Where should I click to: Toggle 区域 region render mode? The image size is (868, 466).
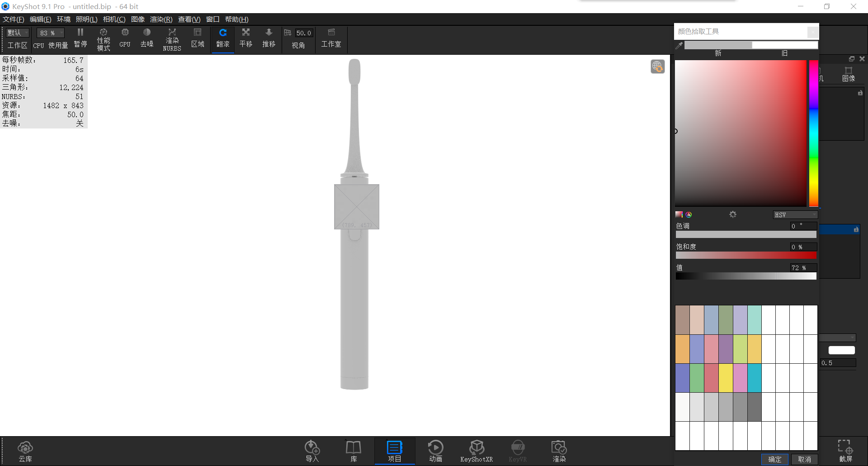[198, 38]
